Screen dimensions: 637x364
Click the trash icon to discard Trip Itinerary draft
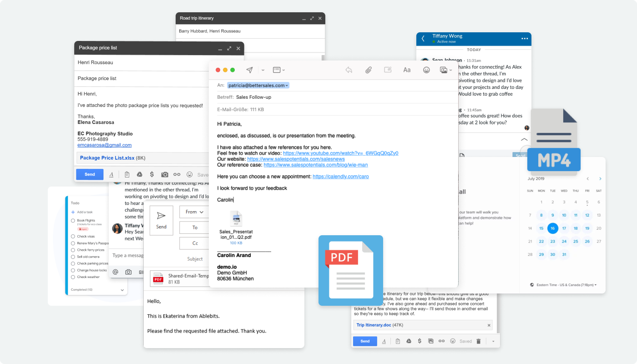coord(478,341)
